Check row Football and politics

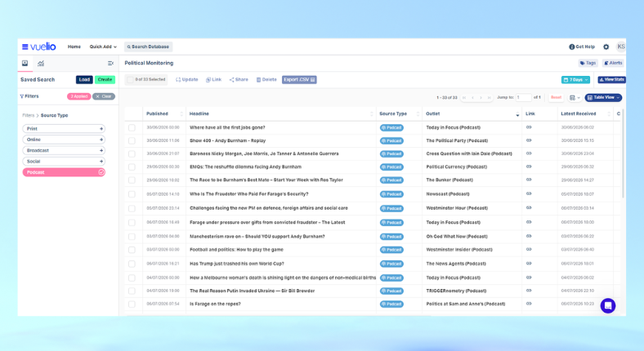click(x=132, y=250)
